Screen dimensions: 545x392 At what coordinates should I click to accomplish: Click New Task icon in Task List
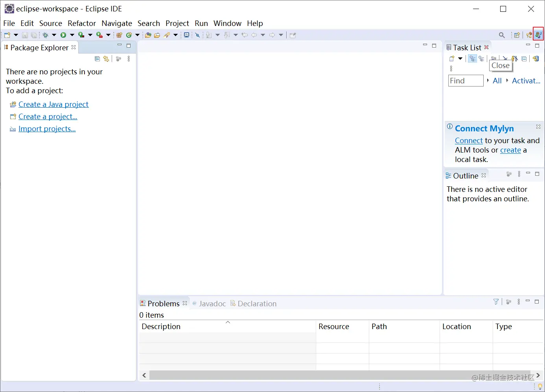[x=452, y=59]
